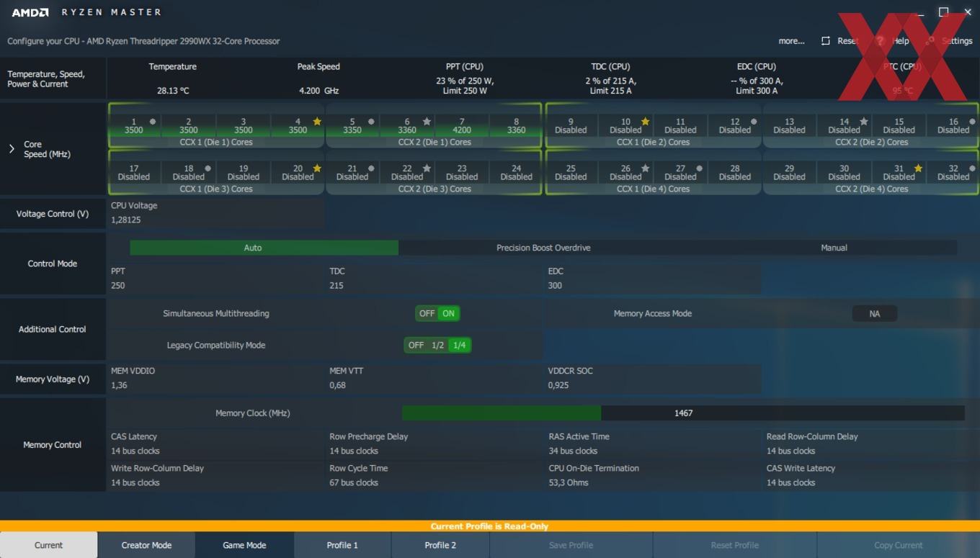Click the Copy Current button
Viewport: 980px width, 558px height.
898,545
